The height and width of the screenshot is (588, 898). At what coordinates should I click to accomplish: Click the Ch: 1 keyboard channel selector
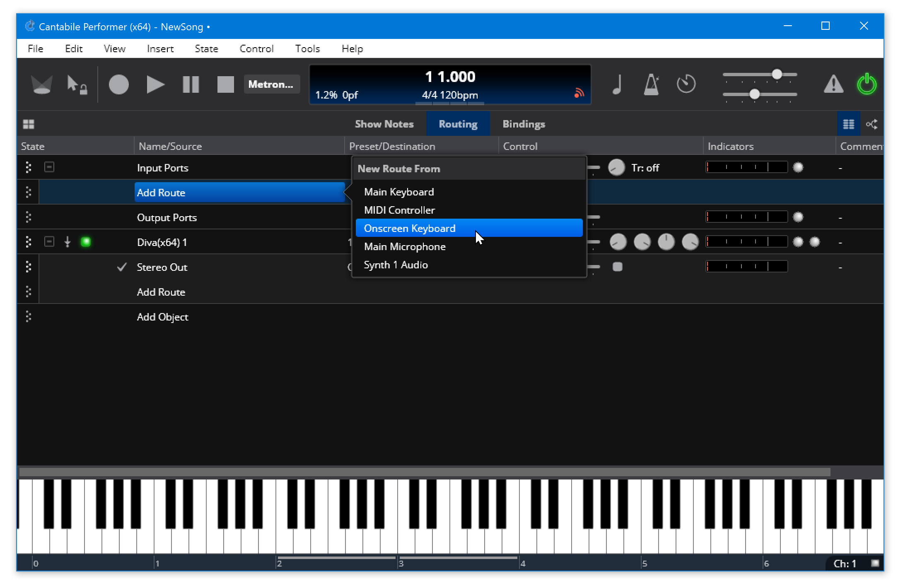[845, 564]
